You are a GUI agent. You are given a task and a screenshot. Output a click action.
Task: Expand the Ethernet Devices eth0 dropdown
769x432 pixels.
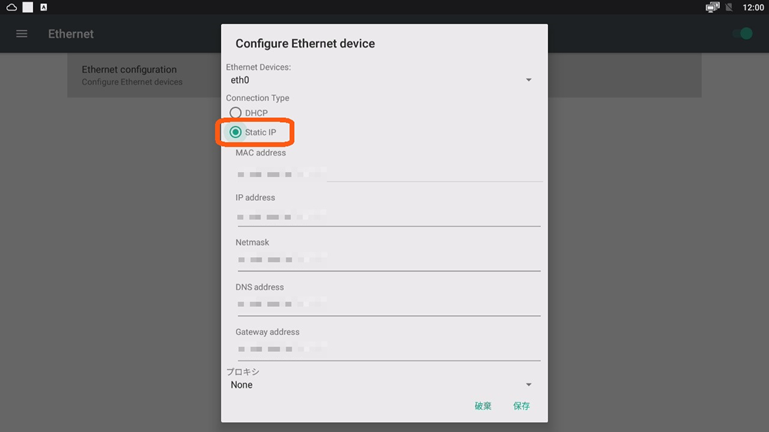click(382, 80)
